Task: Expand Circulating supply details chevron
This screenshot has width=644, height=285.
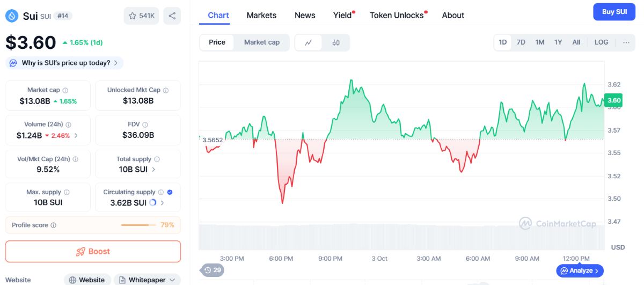Action: tap(163, 203)
